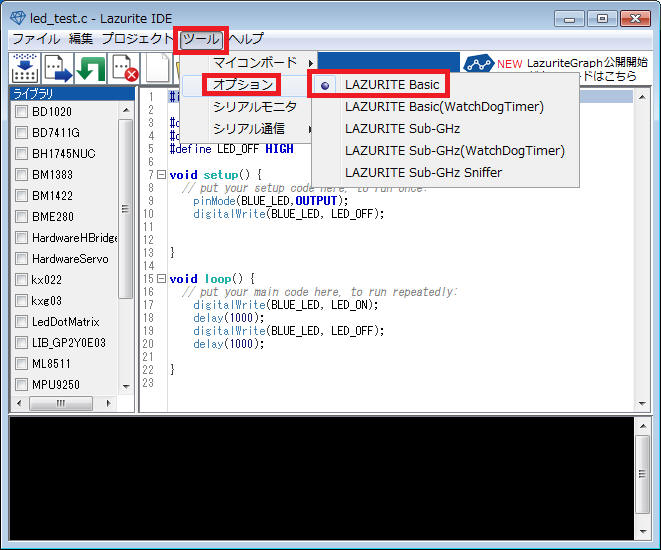661x550 pixels.
Task: Click the pinMode(BLUE_LED,OUTPUT) code line
Action: coord(271,201)
